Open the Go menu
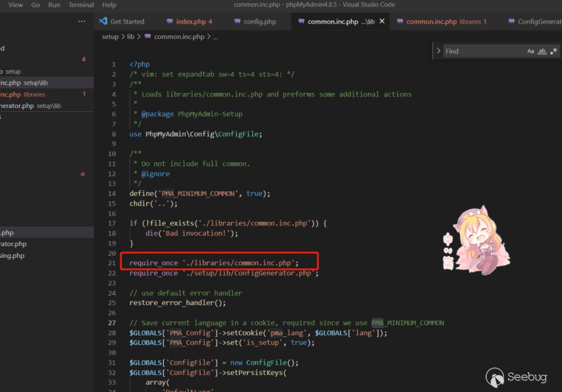This screenshot has height=392, width=562. 35,5
